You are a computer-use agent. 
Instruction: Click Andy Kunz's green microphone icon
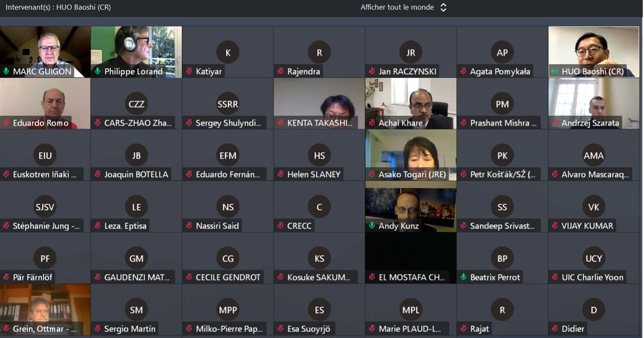tap(372, 226)
